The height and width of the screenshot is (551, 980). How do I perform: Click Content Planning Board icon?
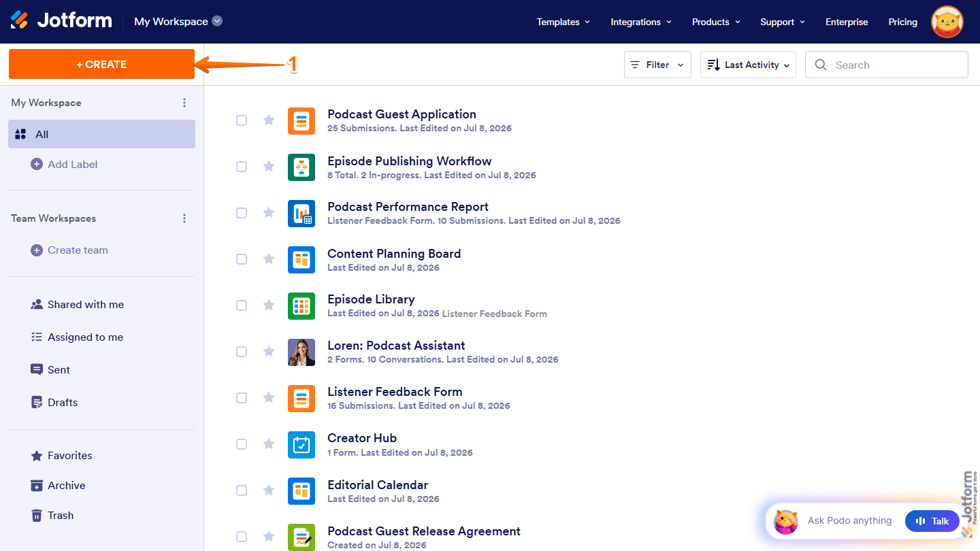[x=301, y=260]
